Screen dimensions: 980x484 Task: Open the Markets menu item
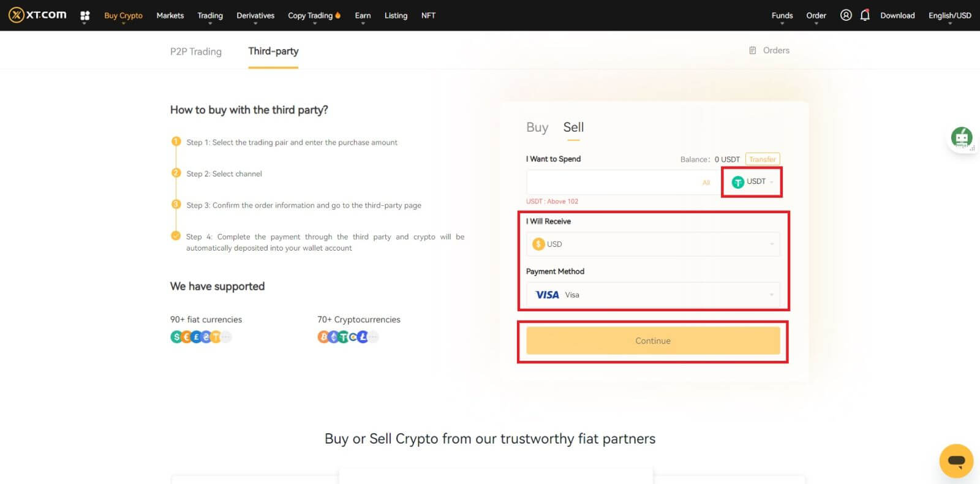170,15
